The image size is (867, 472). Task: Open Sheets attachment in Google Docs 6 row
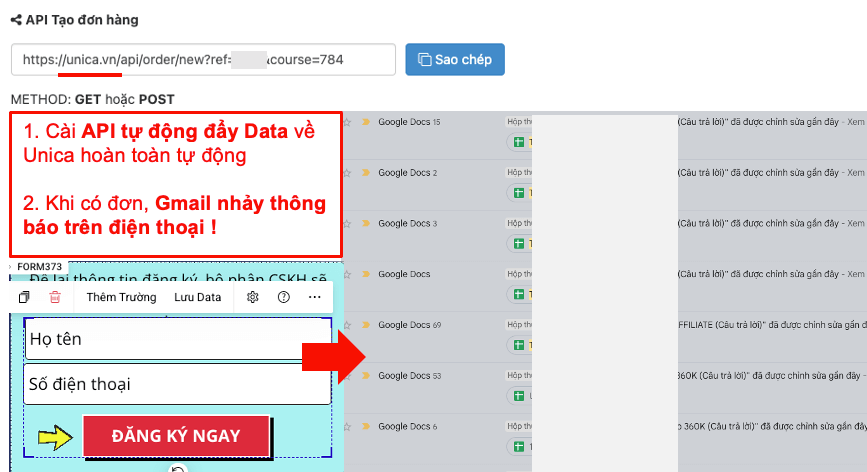click(519, 447)
